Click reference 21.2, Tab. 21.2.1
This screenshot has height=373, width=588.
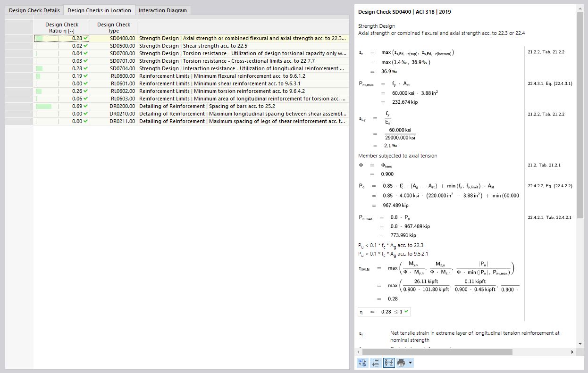click(544, 165)
